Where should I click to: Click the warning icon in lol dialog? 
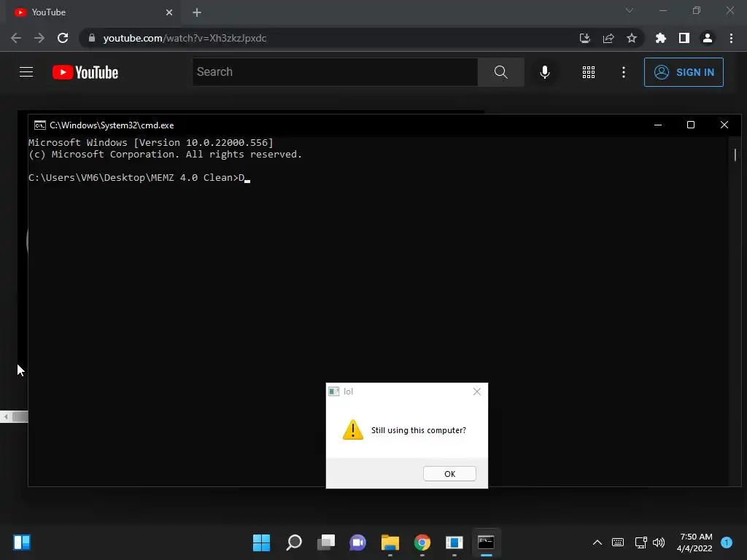pos(353,429)
